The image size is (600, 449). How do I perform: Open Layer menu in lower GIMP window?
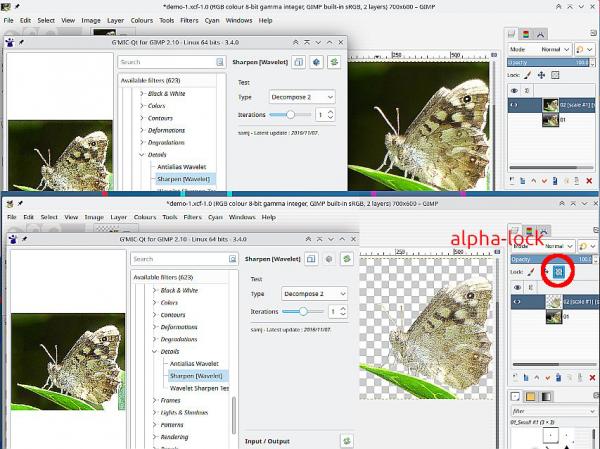119,217
